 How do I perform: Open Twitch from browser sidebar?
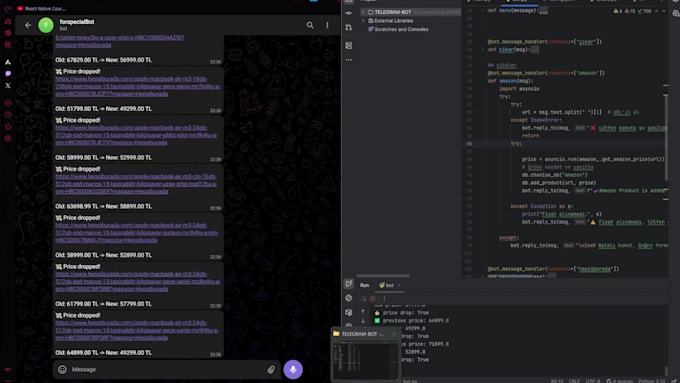coord(8,74)
